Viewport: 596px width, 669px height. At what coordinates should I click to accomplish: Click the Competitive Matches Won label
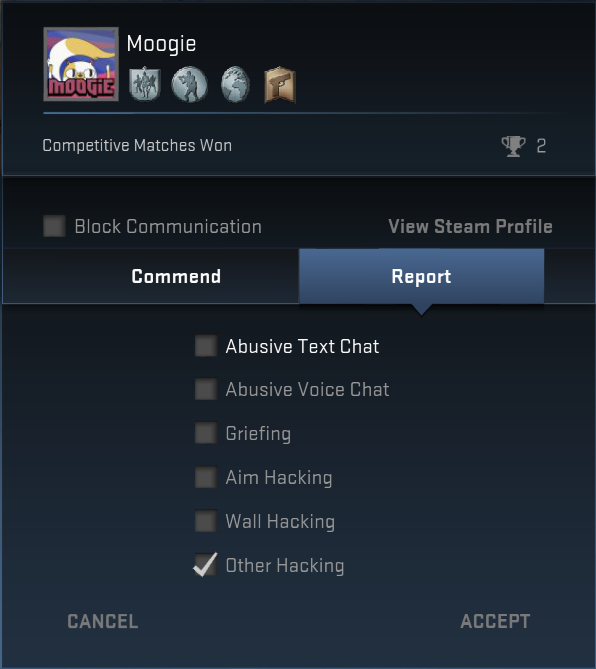137,145
